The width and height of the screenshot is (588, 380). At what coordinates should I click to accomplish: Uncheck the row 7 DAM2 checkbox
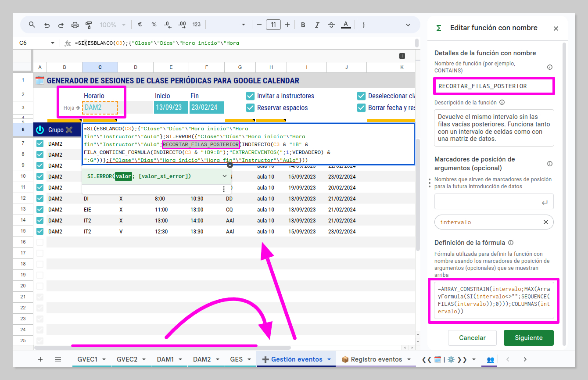(x=40, y=143)
